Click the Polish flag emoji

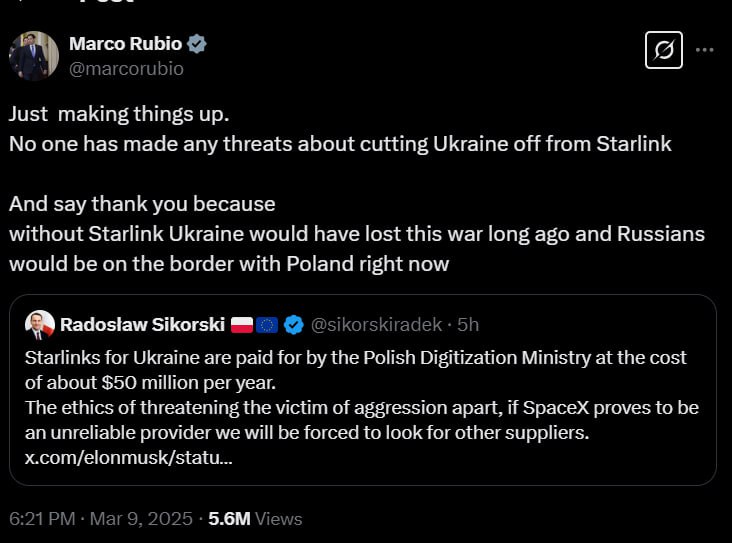(x=242, y=324)
